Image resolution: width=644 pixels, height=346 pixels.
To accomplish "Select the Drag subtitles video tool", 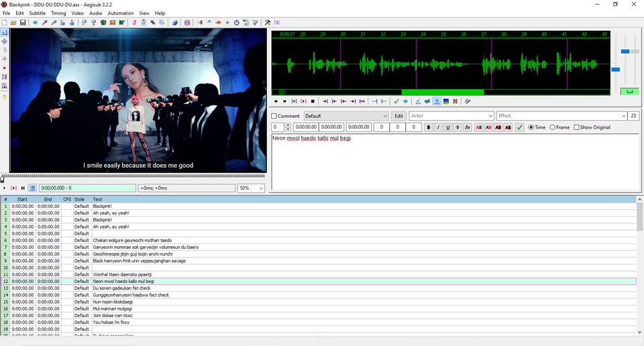I will (x=5, y=42).
